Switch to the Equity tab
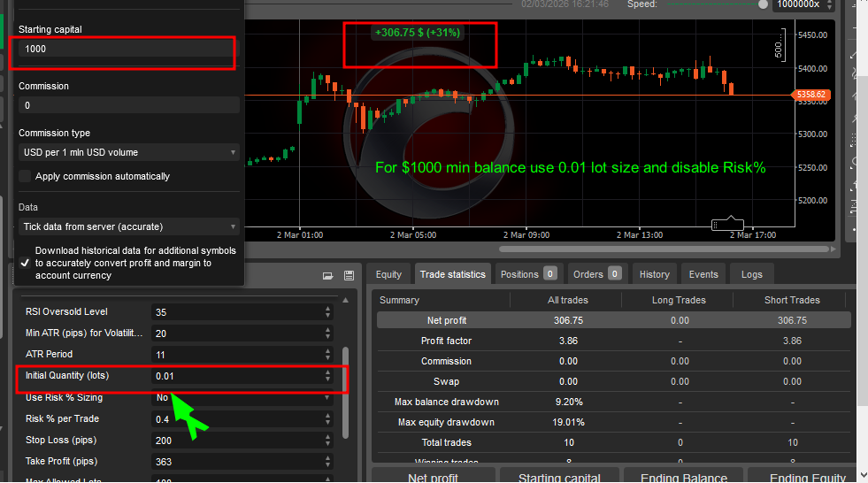Screen dimensions: 868x483 click(x=388, y=274)
